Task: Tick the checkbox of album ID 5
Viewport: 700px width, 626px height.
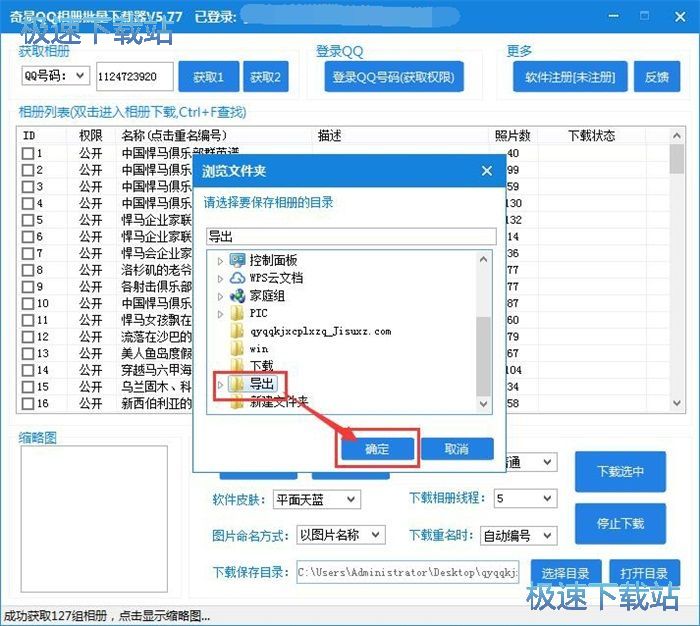Action: tap(28, 220)
